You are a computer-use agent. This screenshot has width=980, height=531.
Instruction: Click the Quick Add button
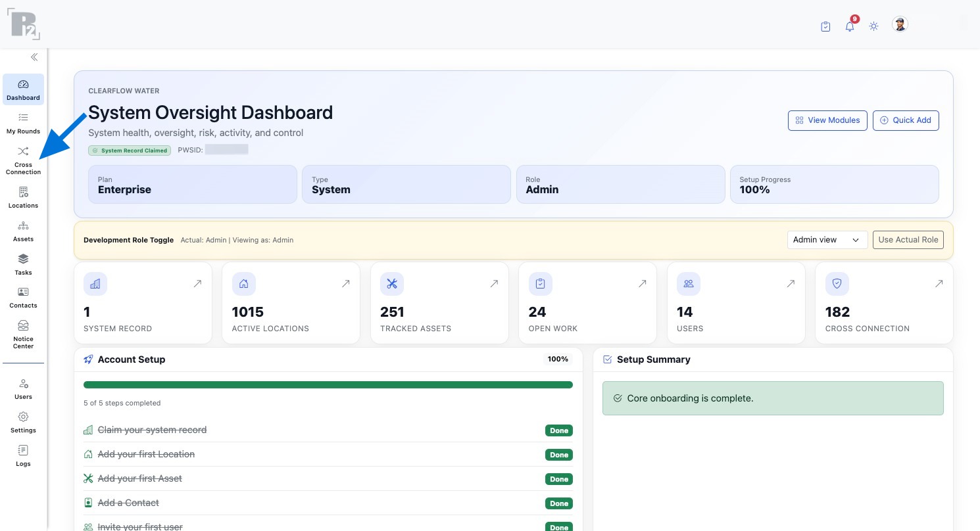pos(906,120)
